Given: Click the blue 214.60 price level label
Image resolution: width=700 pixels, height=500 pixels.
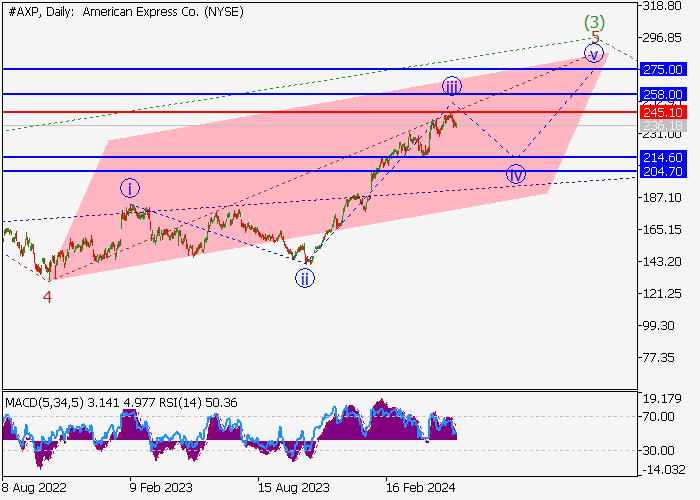Looking at the screenshot, I should point(663,158).
